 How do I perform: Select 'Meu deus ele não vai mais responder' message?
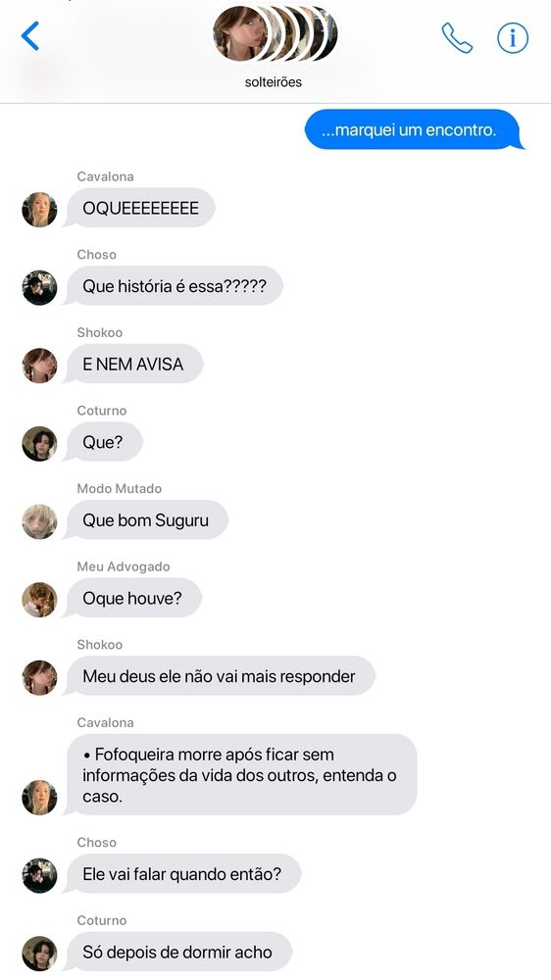coord(221,676)
